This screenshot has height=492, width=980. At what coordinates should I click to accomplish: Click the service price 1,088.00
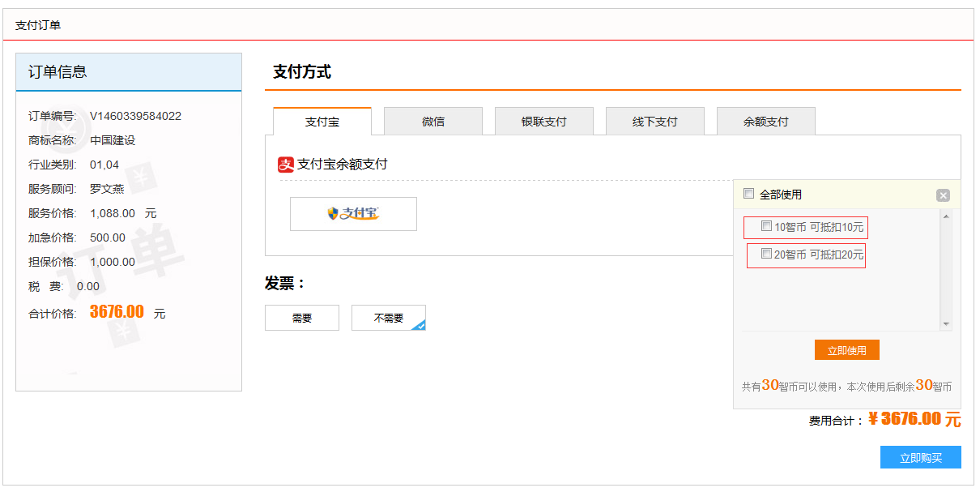tap(112, 213)
